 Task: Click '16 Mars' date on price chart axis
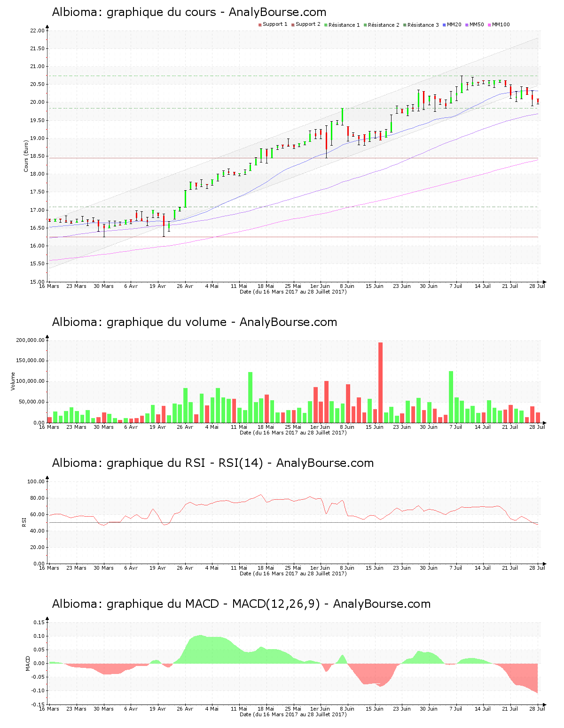point(49,286)
